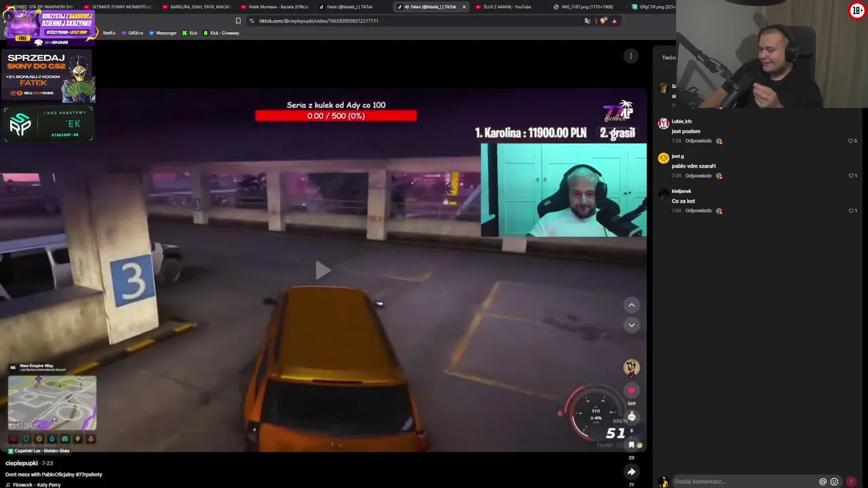Click the Sprzedaj skiny do CS2 banner
868x488 pixels.
pos(49,75)
